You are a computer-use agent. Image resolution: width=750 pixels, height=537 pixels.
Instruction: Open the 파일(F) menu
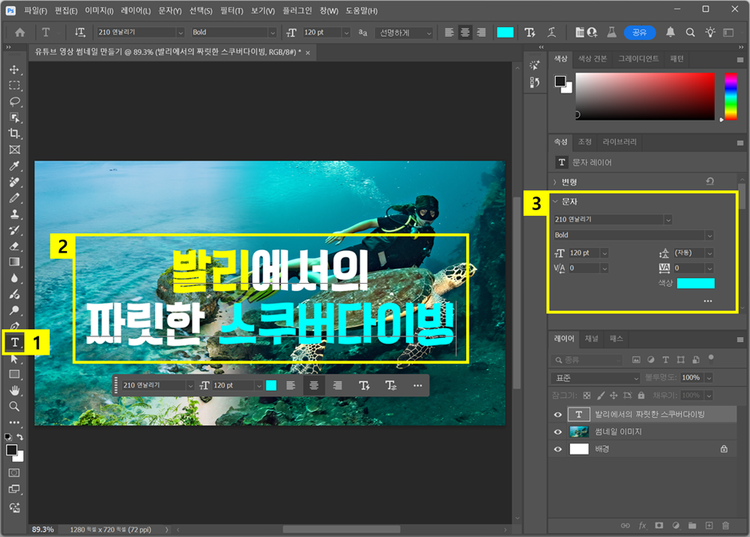[35, 10]
